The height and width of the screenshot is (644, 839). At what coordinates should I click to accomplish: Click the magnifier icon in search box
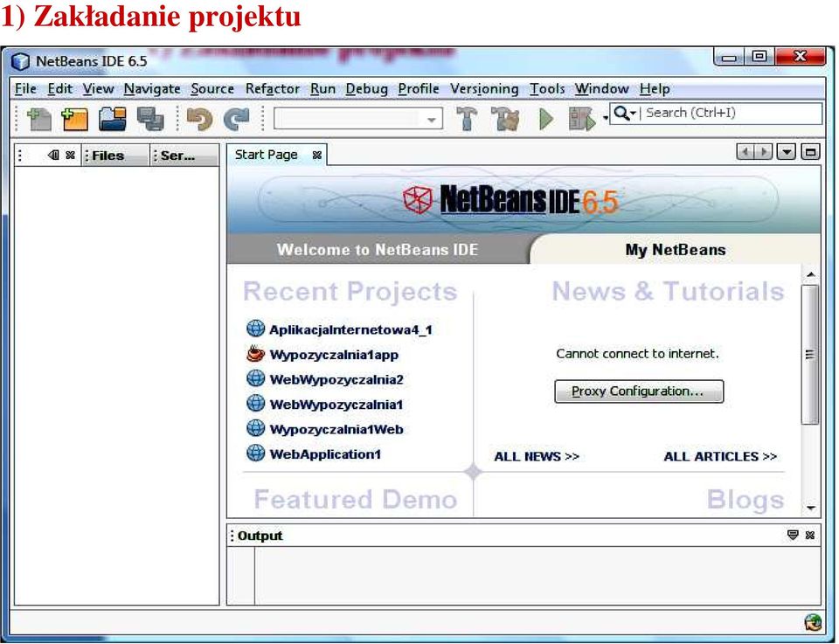point(621,113)
